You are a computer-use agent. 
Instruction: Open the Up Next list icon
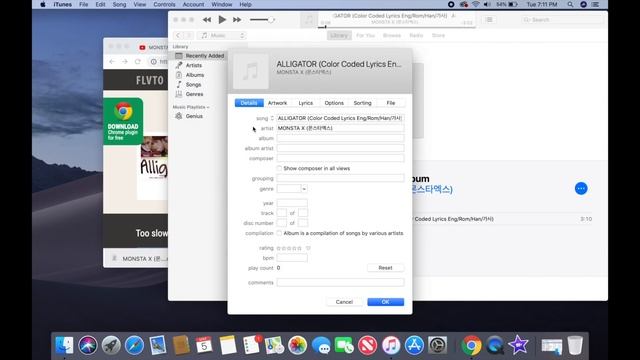point(489,20)
